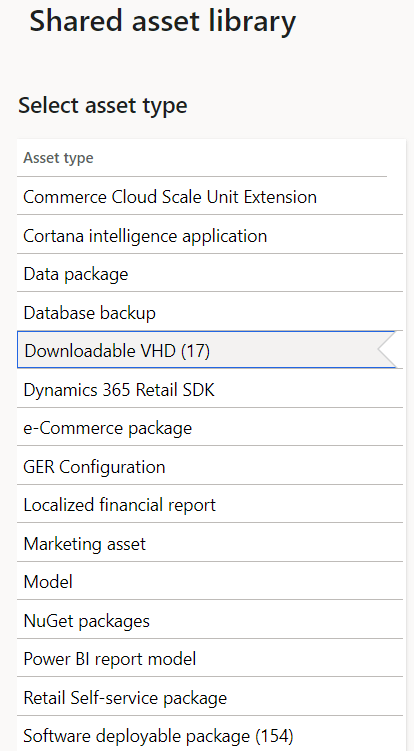Viewport: 414px width, 751px height.
Task: Select Localized financial report row
Action: pyautogui.click(x=210, y=505)
